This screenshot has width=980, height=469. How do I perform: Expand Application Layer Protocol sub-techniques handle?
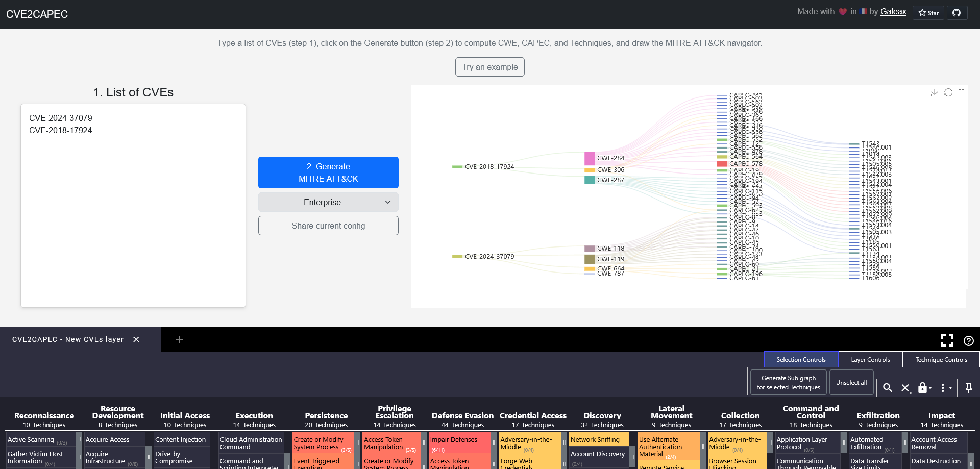(x=844, y=443)
